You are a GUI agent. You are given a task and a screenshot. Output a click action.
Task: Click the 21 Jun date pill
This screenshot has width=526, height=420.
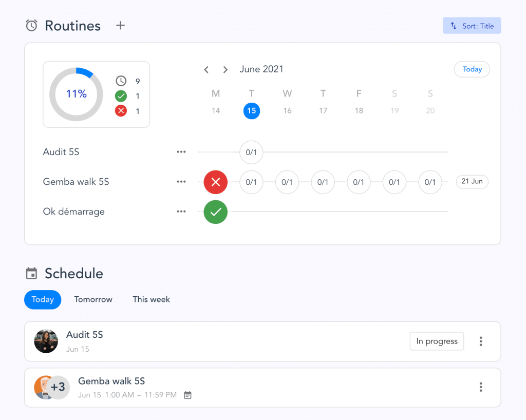[x=472, y=181]
